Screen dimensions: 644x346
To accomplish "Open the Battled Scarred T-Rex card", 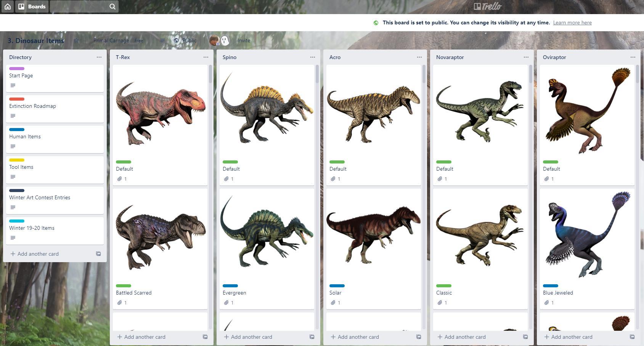I will click(160, 249).
